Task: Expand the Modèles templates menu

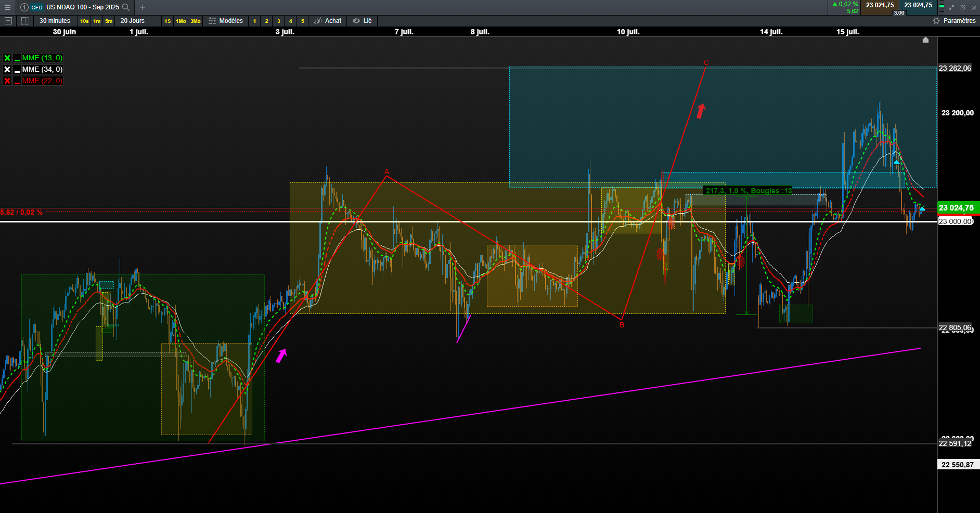Action: coord(226,21)
